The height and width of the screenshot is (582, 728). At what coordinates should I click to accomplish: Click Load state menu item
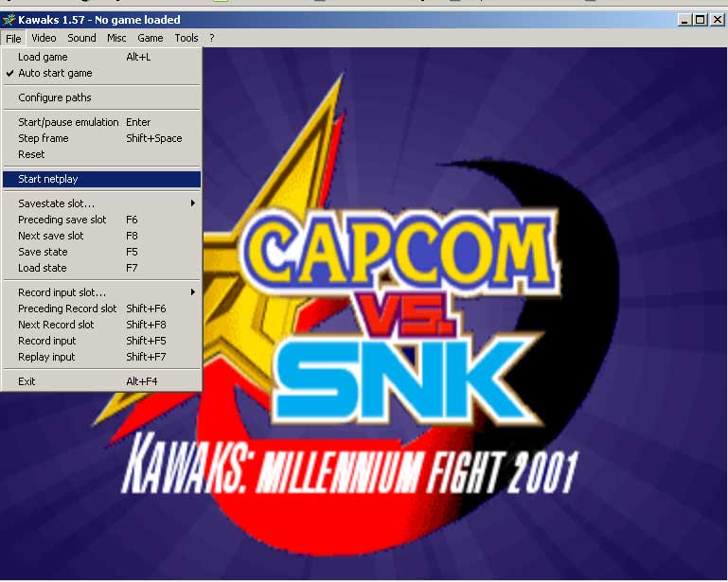[43, 268]
